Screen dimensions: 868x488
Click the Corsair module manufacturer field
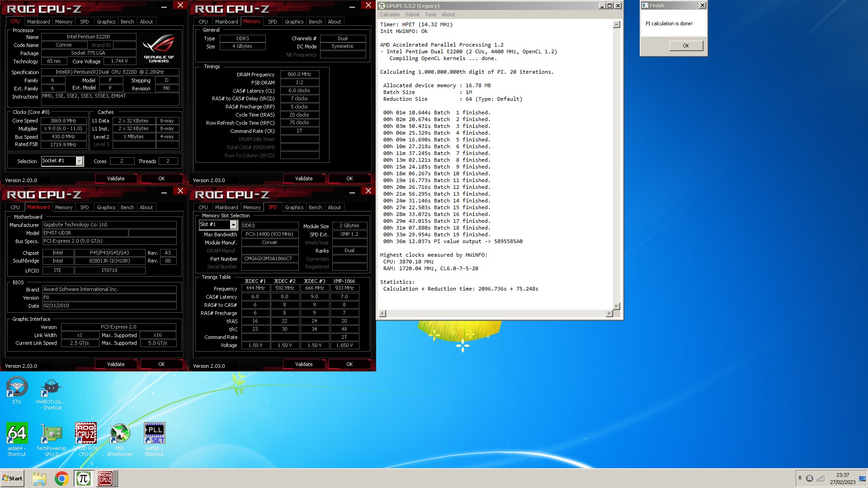[x=269, y=243]
